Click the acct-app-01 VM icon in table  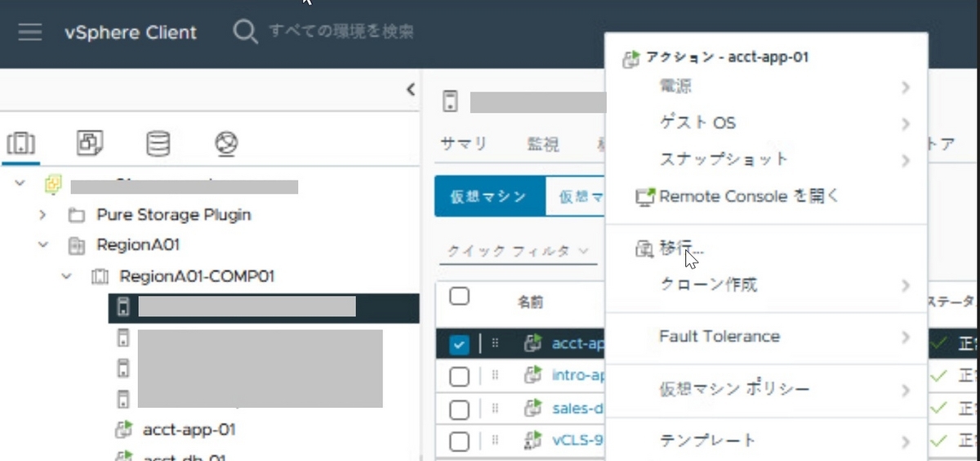click(x=533, y=343)
